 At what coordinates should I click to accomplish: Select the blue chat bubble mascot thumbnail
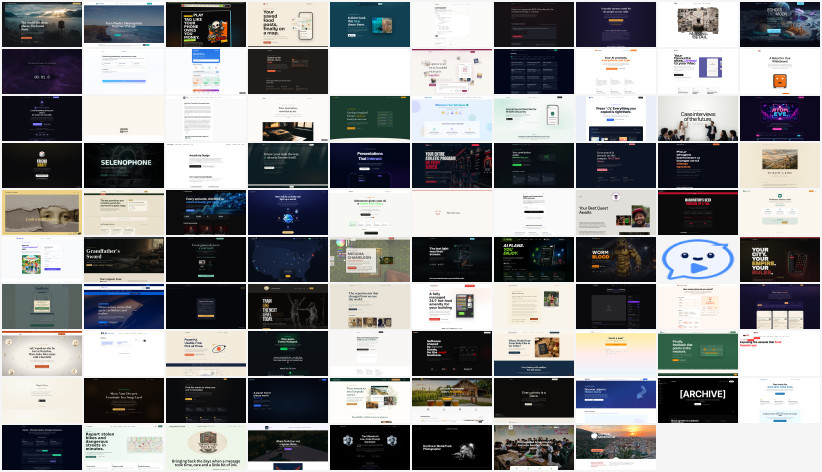tap(698, 260)
